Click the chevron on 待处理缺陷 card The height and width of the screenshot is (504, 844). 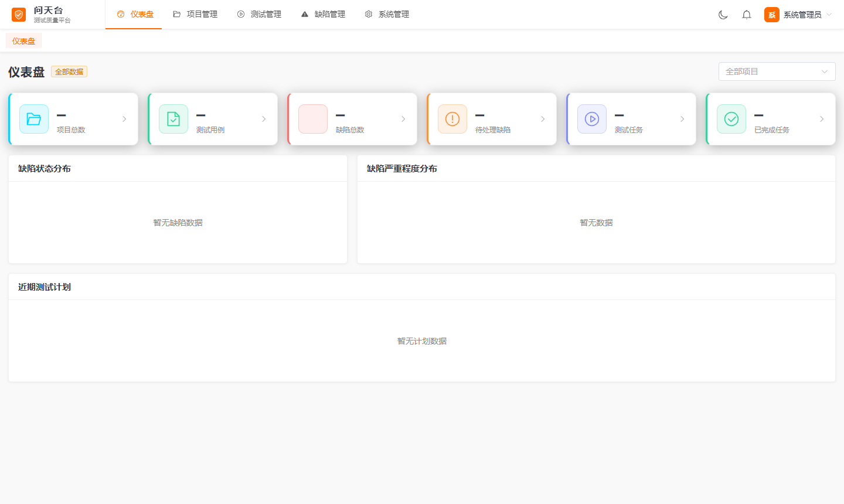(x=543, y=119)
